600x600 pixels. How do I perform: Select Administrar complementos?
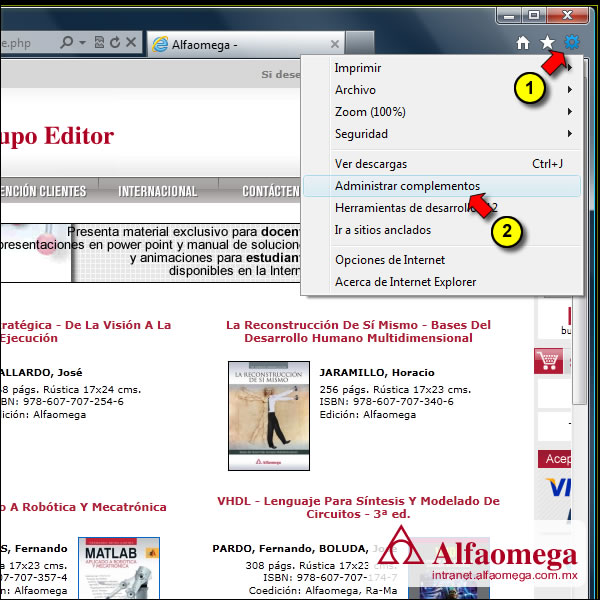point(442,186)
